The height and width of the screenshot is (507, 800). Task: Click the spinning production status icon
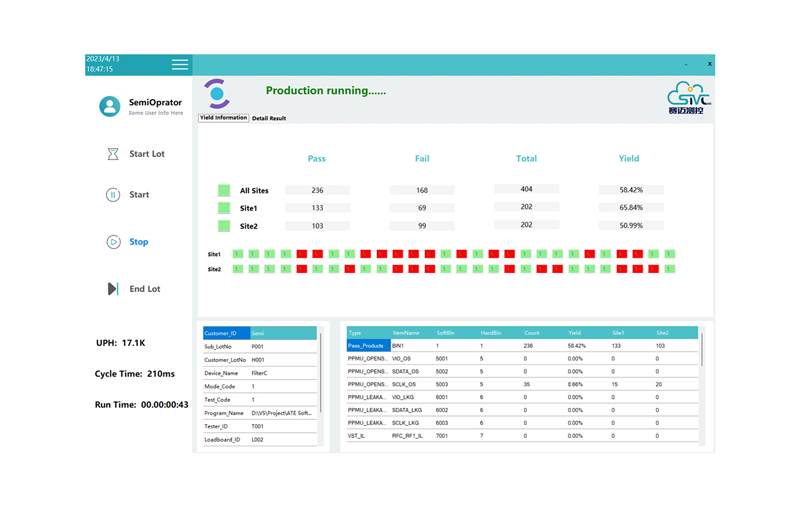click(217, 94)
